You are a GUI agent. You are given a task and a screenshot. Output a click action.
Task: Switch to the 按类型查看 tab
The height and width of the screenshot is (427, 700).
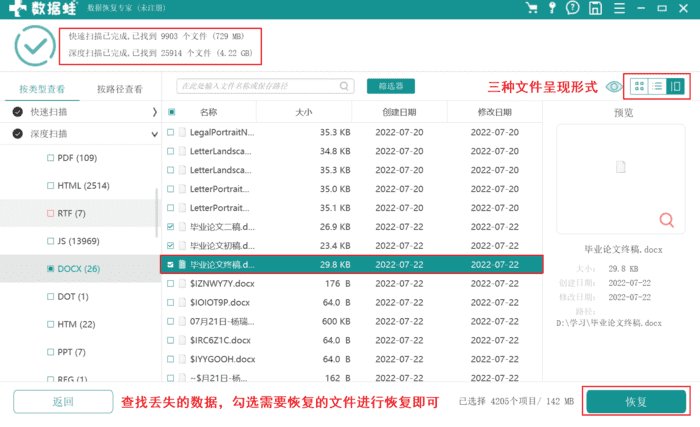[42, 89]
